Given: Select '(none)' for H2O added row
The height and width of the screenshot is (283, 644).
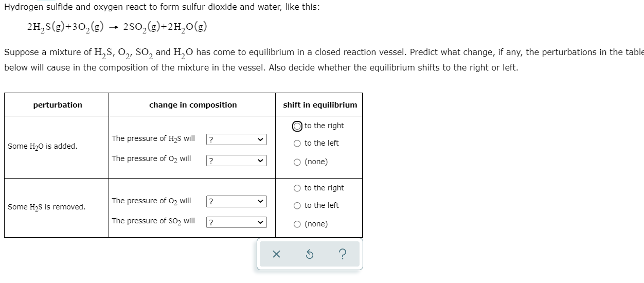Looking at the screenshot, I should click(x=297, y=162).
